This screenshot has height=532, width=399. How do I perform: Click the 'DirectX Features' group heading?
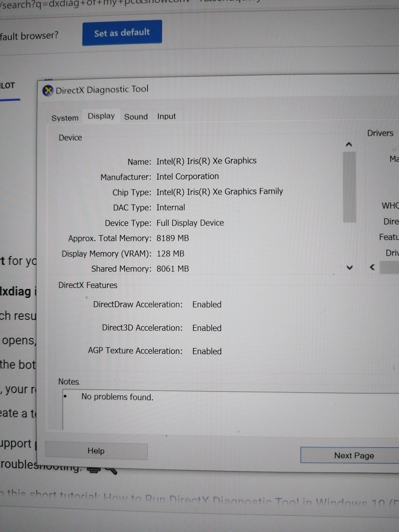coord(88,285)
